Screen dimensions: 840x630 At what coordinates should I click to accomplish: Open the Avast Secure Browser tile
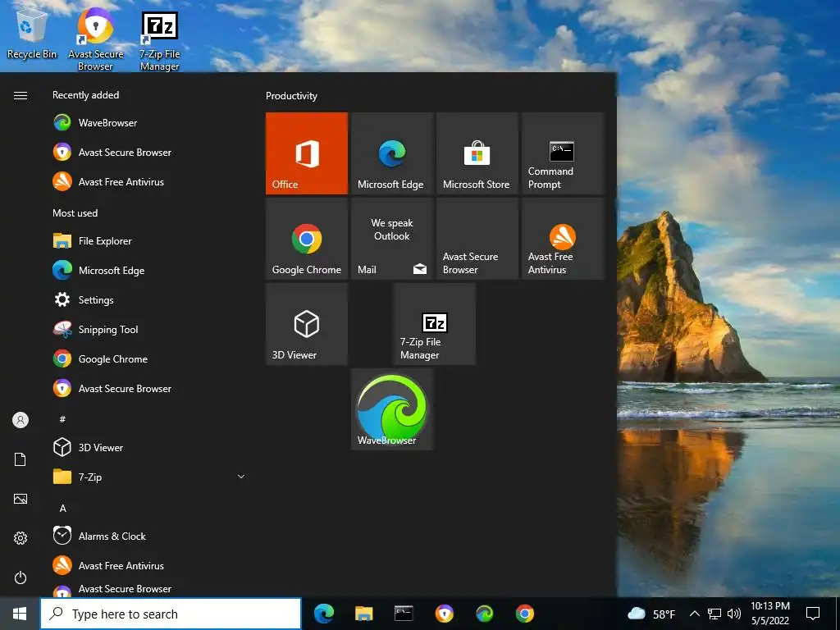[x=477, y=239]
